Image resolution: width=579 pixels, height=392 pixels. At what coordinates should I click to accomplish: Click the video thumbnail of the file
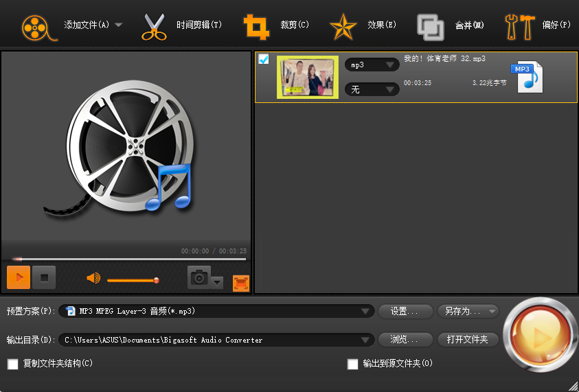click(308, 77)
